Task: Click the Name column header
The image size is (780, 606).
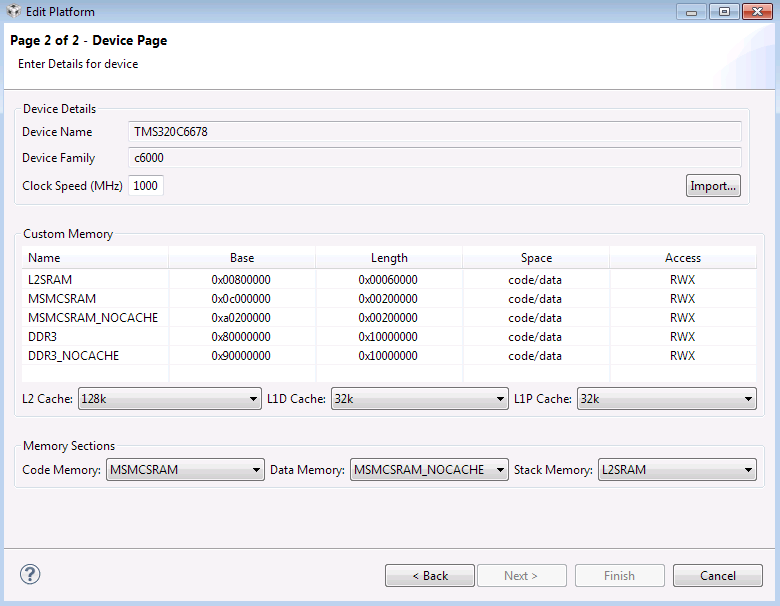Action: tap(95, 258)
